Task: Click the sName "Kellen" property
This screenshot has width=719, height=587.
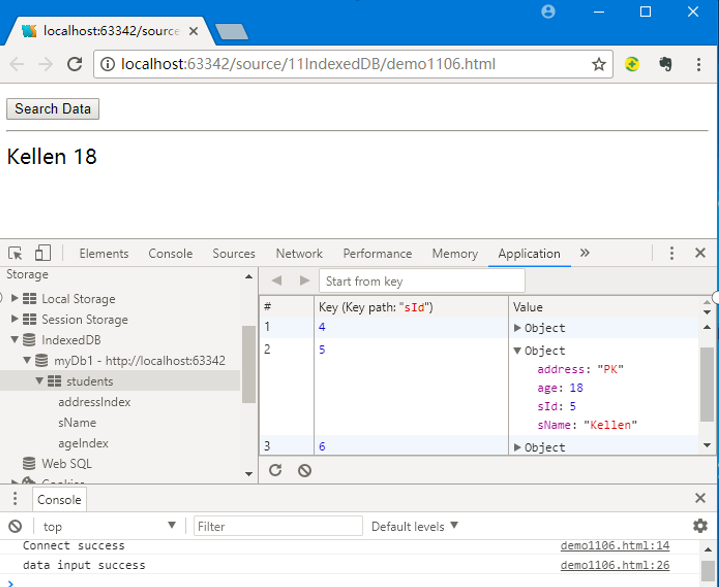Action: pyautogui.click(x=587, y=425)
